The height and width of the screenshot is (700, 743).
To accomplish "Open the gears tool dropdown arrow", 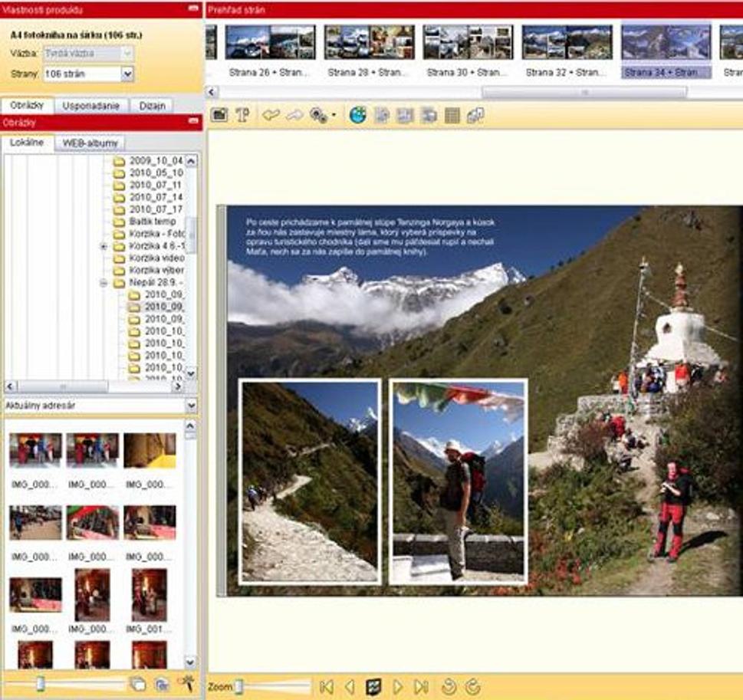I will [334, 115].
